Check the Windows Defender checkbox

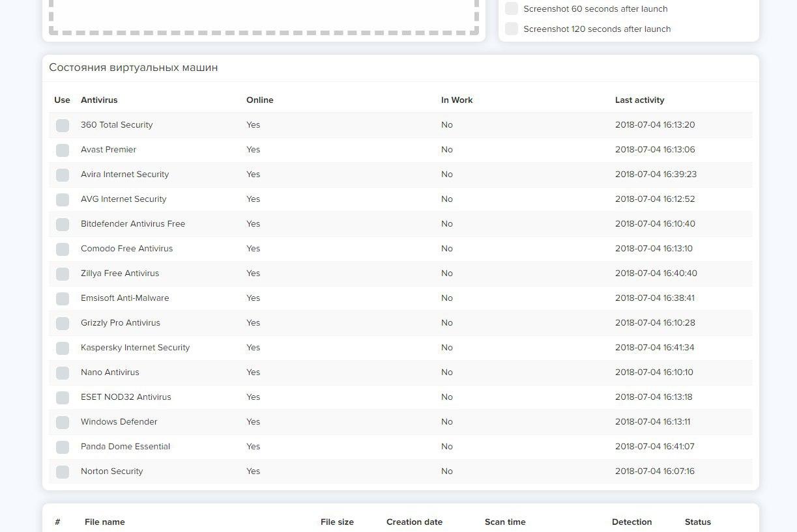coord(63,423)
